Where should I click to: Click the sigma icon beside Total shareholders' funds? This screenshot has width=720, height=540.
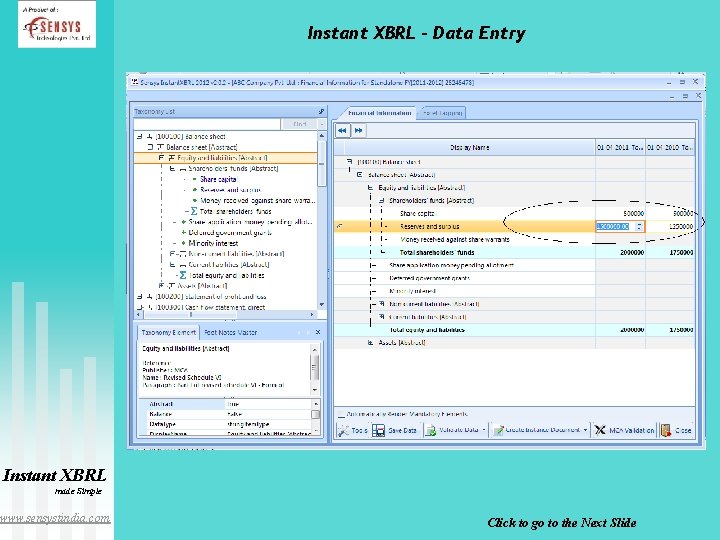click(194, 211)
